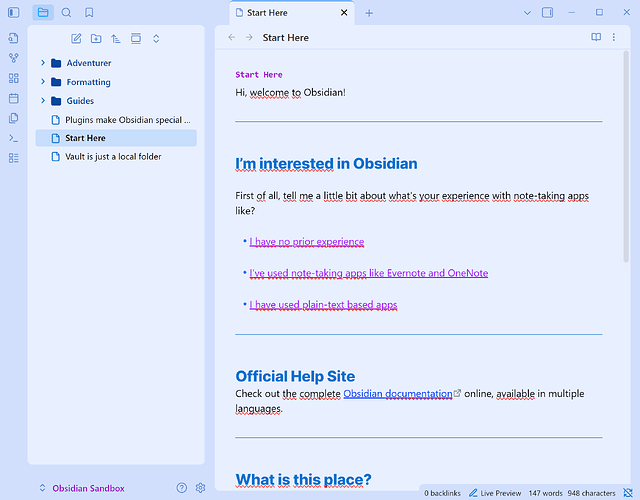Toggle the right sidebar panel

(x=547, y=13)
